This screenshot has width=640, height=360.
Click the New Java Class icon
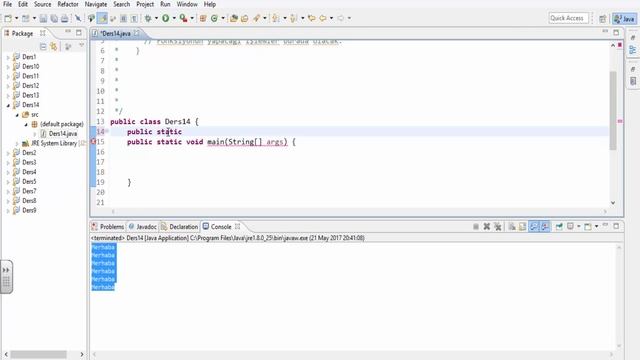pyautogui.click(x=214, y=18)
